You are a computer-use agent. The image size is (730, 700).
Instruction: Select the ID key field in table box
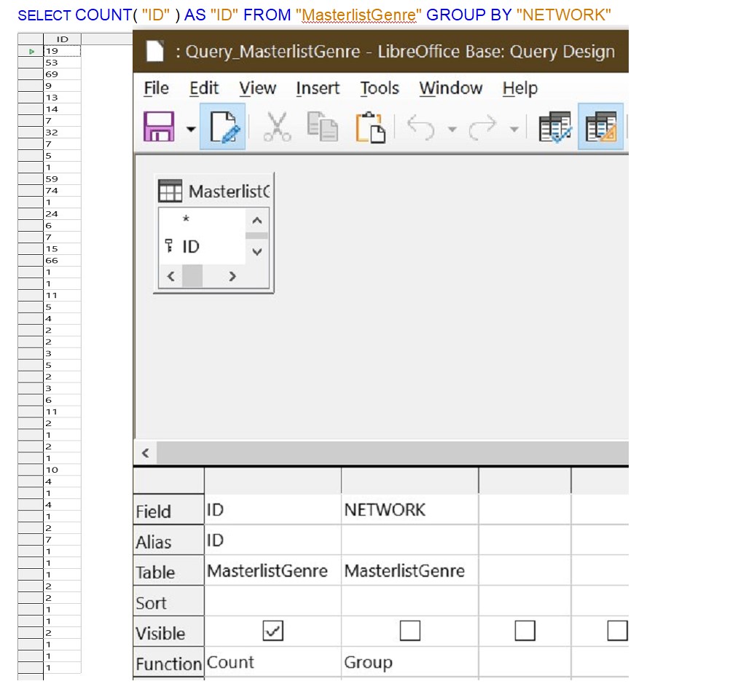point(190,246)
